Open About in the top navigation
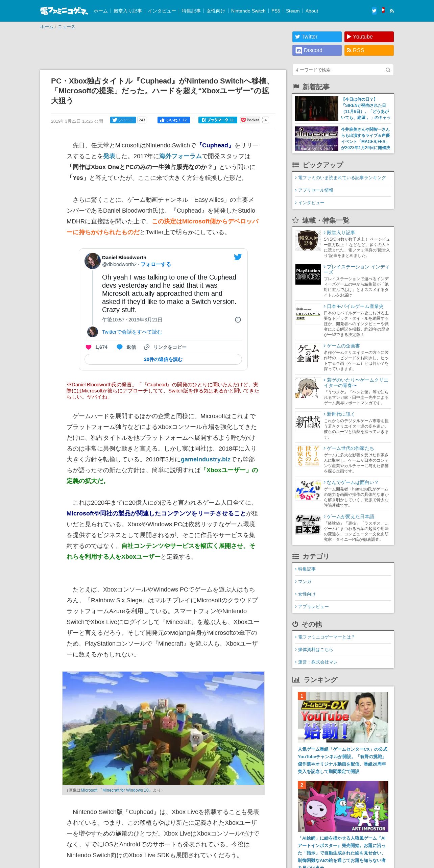 coord(312,11)
